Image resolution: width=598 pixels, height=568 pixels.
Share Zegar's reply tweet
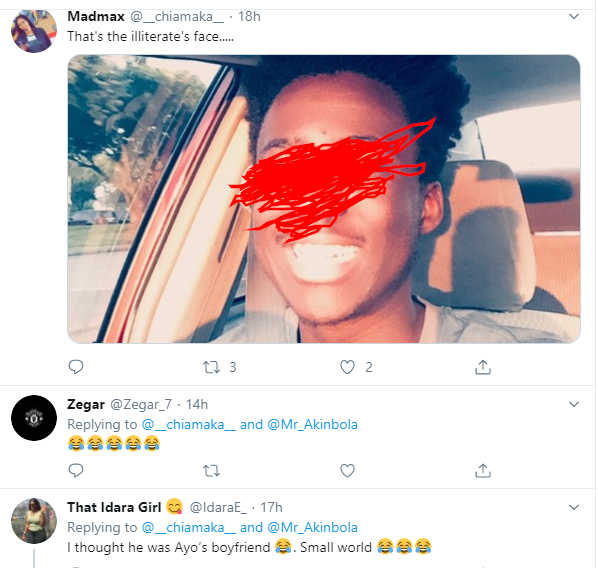click(483, 471)
